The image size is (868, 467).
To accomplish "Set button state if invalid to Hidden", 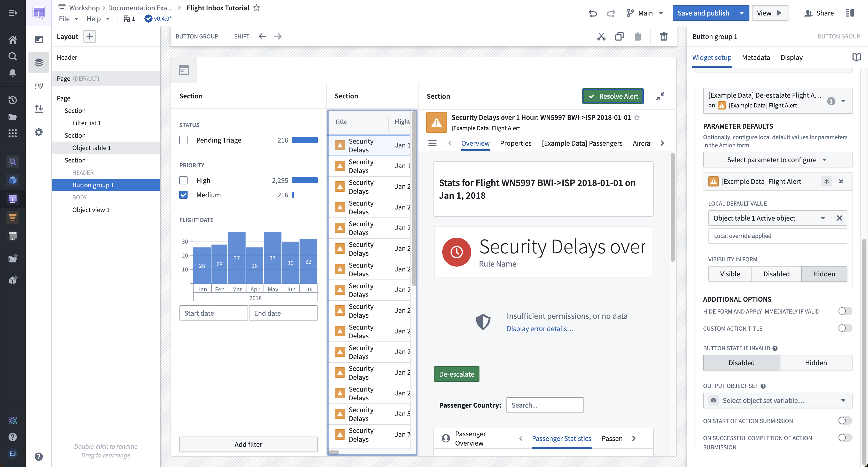I will coord(816,363).
